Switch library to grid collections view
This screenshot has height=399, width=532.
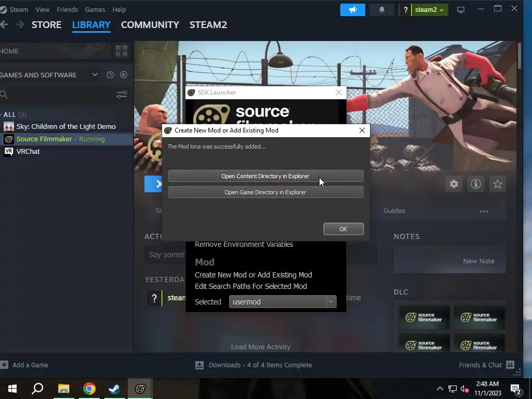122,51
